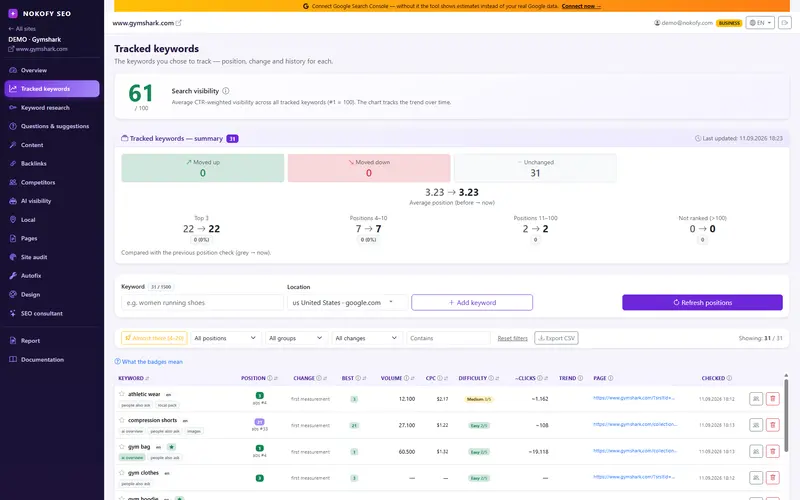Screen dimensions: 800x500
Task: Open external link icon beside www.gymshark.com
Action: [179, 23]
